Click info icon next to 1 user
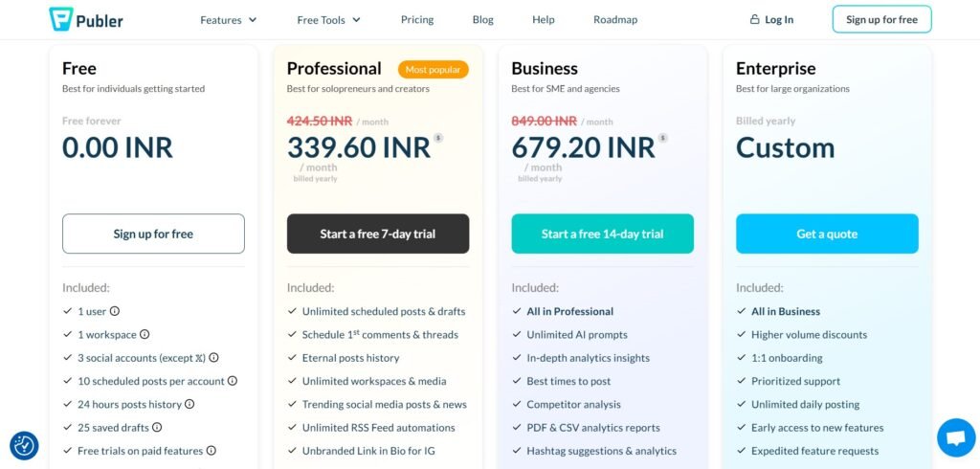This screenshot has height=469, width=980. tap(115, 311)
